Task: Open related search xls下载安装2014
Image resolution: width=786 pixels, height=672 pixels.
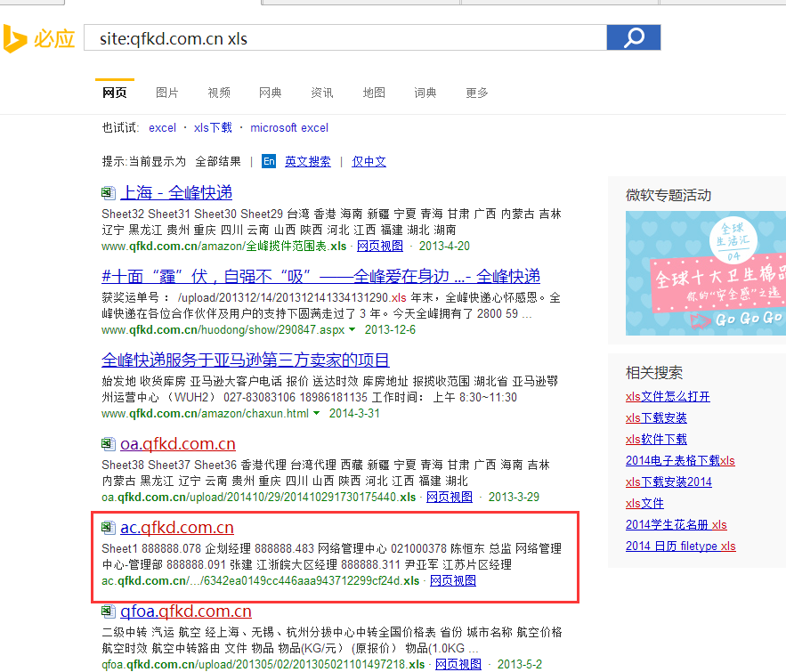Action: coord(669,482)
